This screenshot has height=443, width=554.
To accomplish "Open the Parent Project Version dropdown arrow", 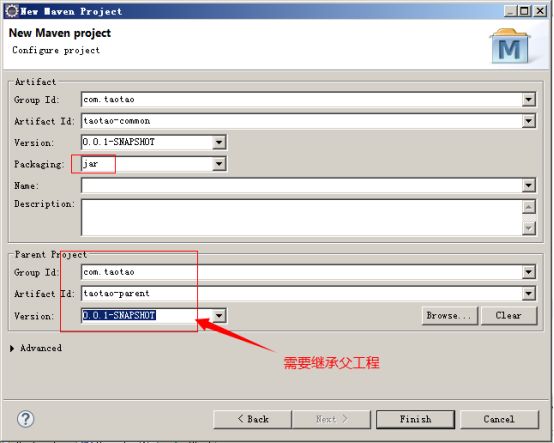I will tap(219, 315).
